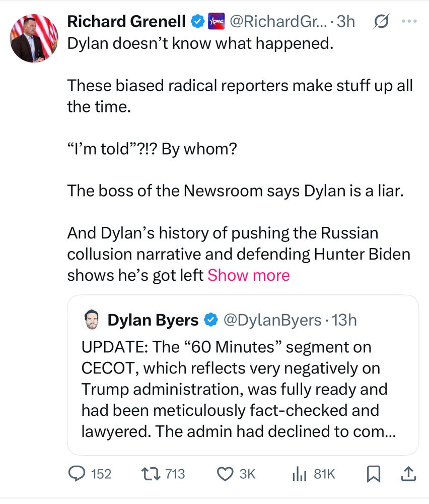Repost this tweet

click(x=150, y=473)
